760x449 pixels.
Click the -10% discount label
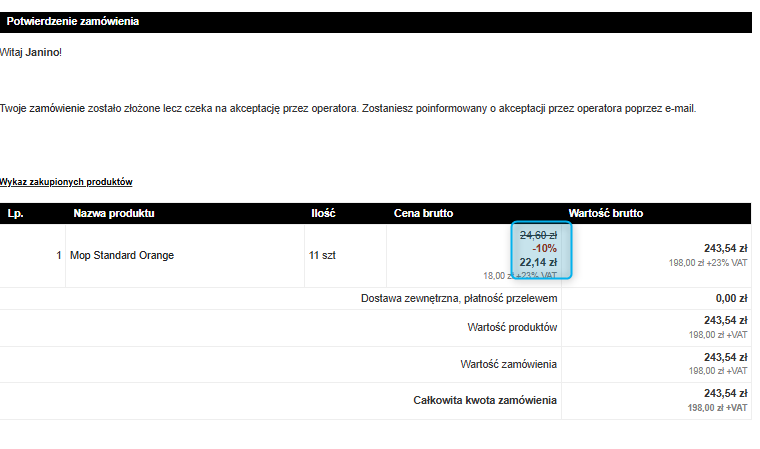[x=544, y=249]
